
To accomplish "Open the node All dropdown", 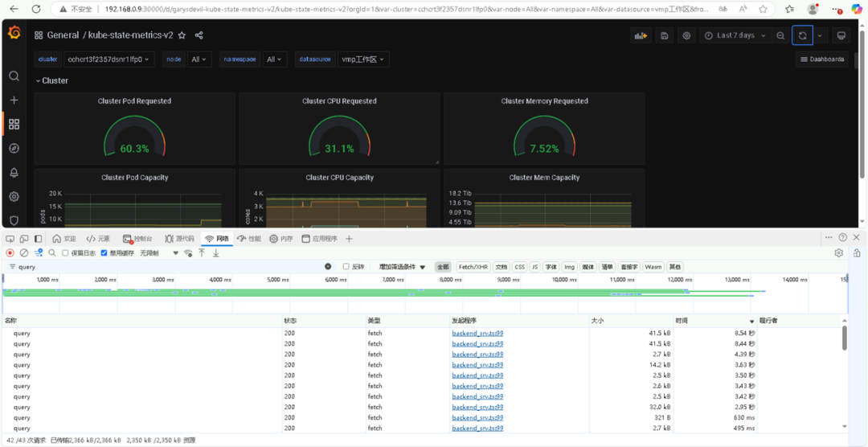I will click(199, 59).
